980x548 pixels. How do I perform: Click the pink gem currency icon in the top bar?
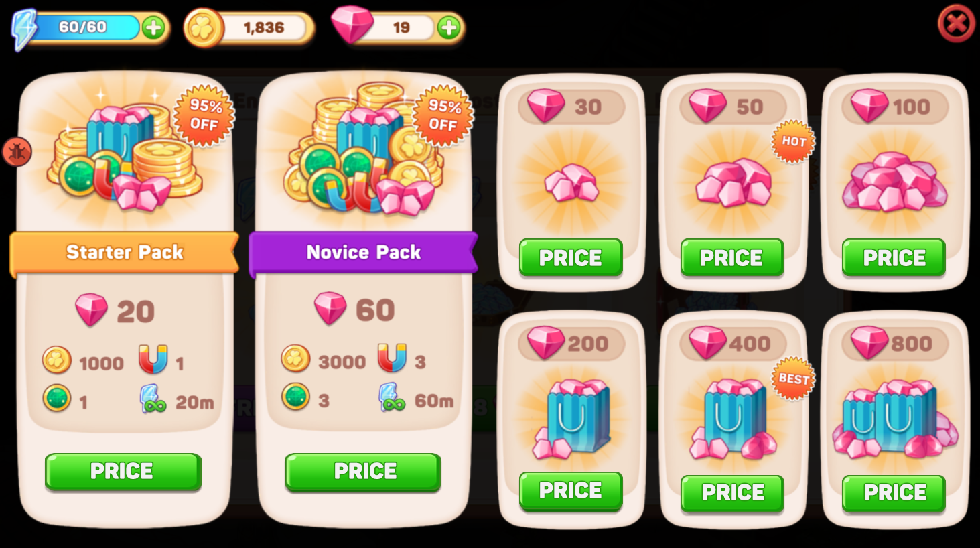click(x=352, y=24)
